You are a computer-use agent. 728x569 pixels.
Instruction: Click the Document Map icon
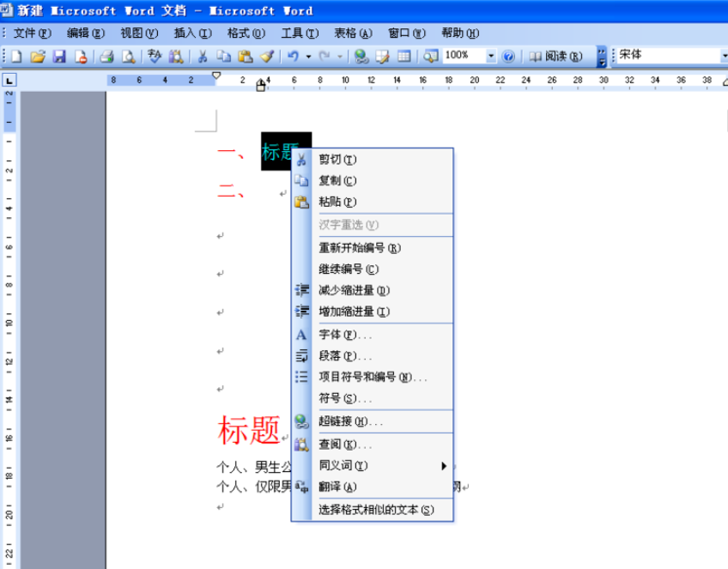point(430,57)
